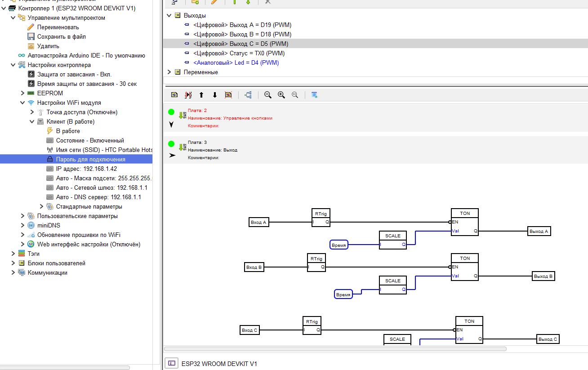Click the zoom out magnifier icon
This screenshot has height=370, width=588.
tap(268, 95)
